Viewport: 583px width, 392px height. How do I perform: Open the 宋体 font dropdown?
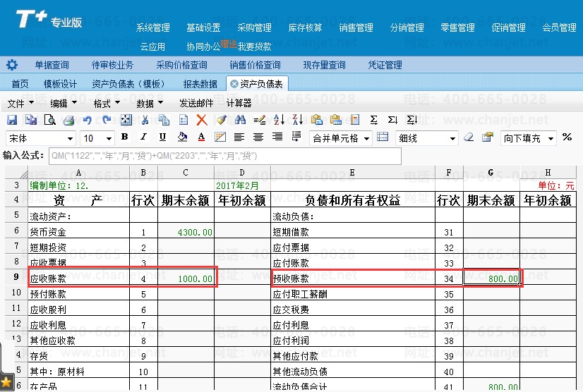pyautogui.click(x=70, y=138)
